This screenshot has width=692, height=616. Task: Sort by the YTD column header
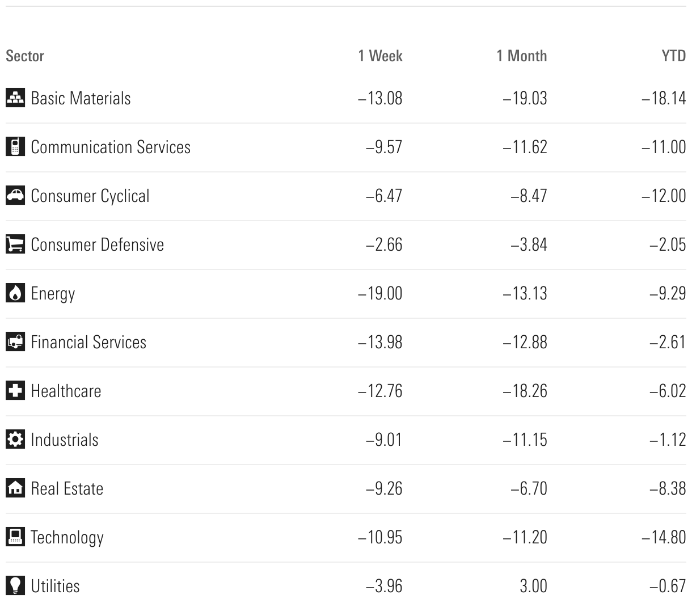[673, 56]
